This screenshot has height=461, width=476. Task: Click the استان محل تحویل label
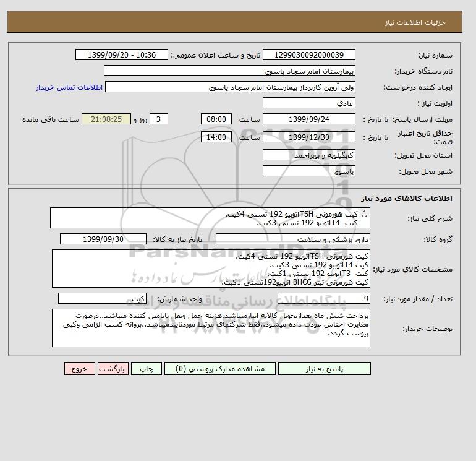pyautogui.click(x=423, y=155)
